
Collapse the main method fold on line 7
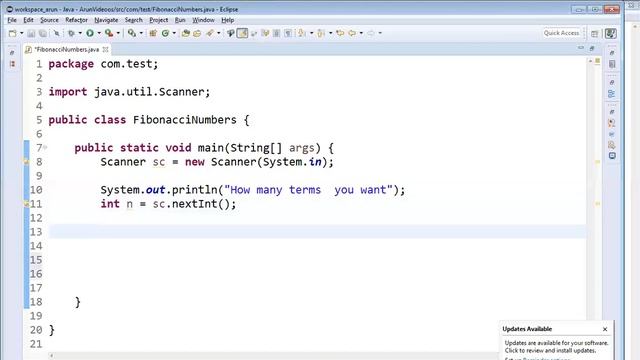[45, 147]
